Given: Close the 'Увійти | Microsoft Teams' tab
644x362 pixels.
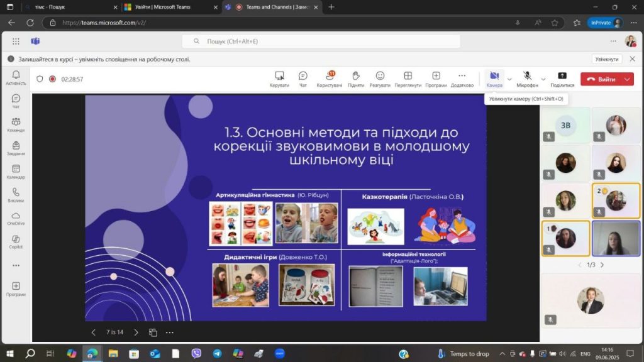Looking at the screenshot, I should [215, 8].
